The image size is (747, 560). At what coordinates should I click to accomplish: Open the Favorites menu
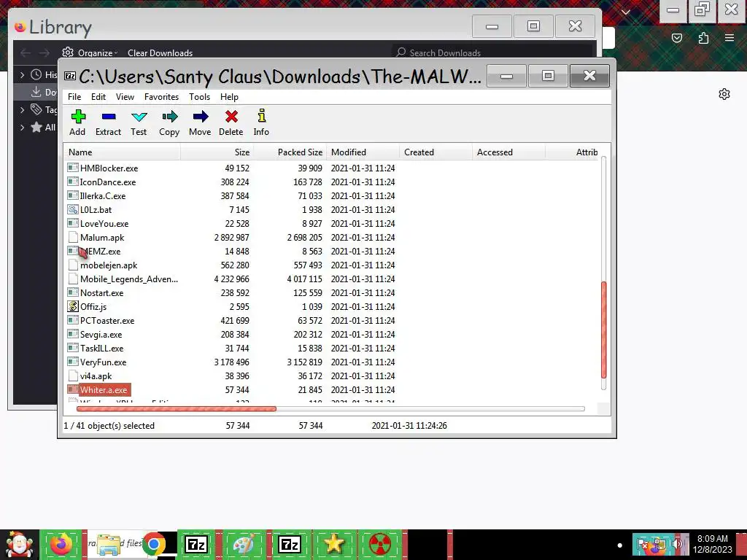[161, 97]
